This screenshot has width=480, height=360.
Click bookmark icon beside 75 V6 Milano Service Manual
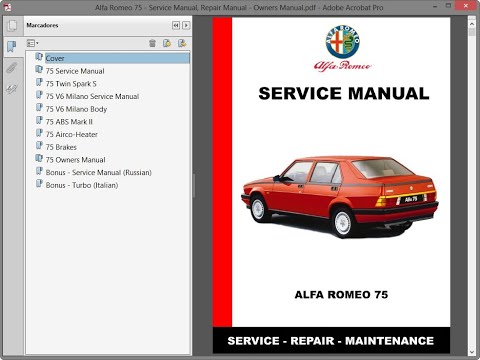click(39, 95)
